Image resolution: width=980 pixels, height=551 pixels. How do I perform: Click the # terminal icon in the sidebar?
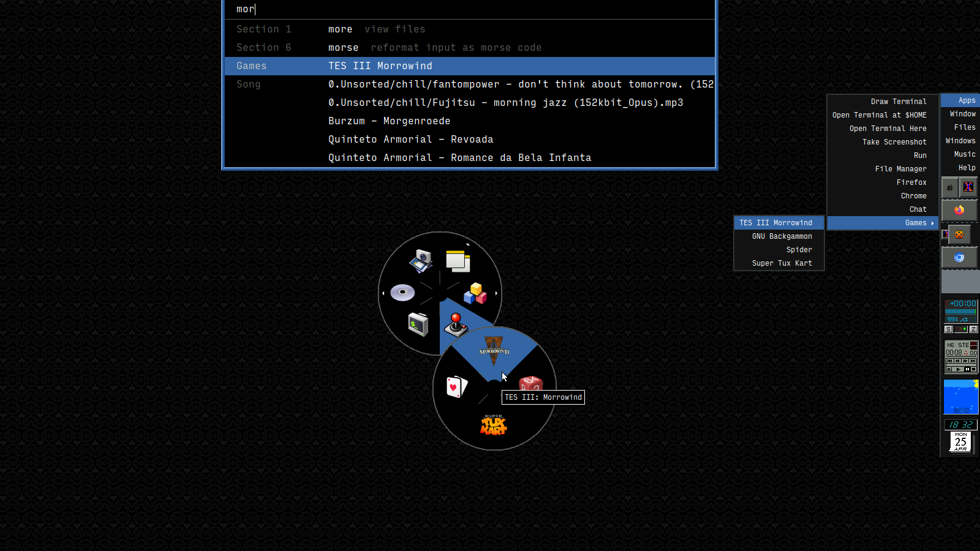pos(949,187)
